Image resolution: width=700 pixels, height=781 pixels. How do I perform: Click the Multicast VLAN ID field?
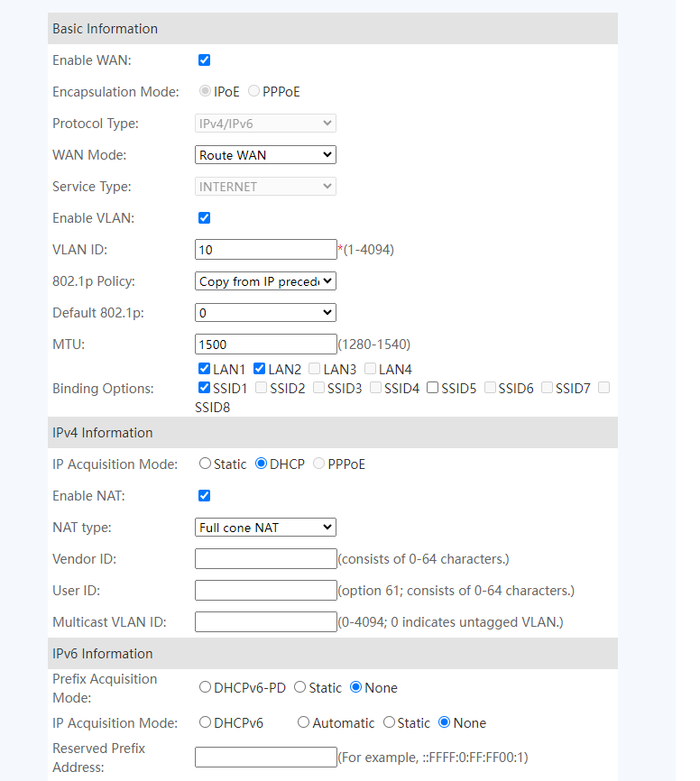tap(265, 622)
